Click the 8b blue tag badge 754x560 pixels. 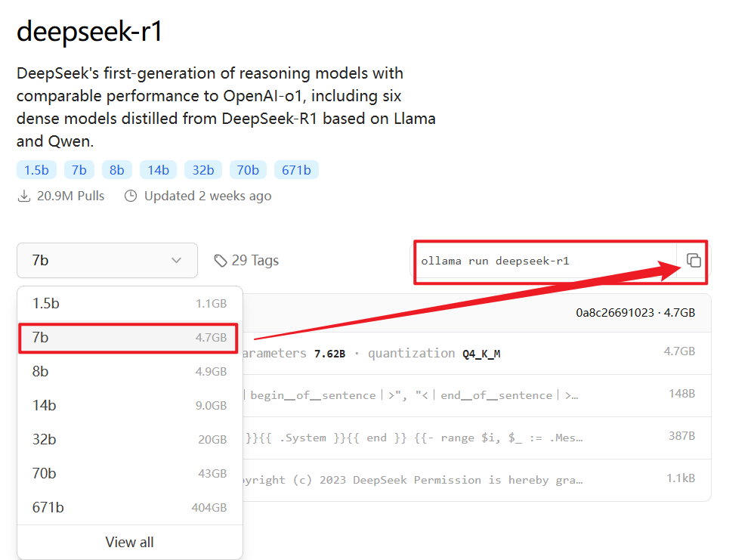point(116,170)
